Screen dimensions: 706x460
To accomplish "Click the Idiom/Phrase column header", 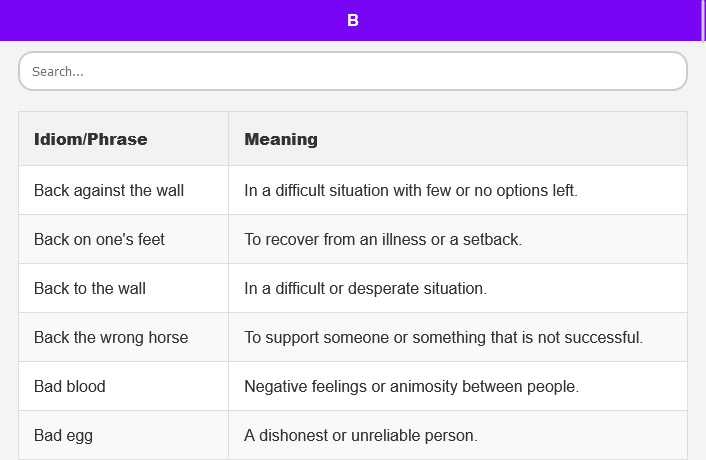I will [x=123, y=139].
